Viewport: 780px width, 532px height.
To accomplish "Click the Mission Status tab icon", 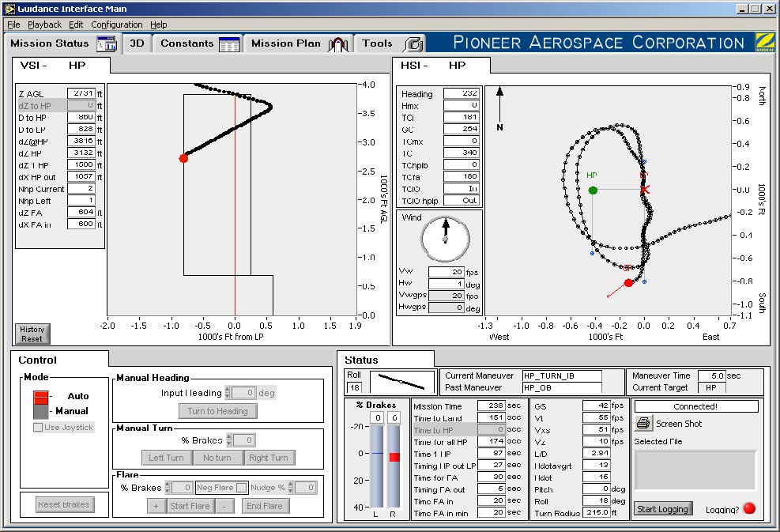I will pyautogui.click(x=107, y=43).
